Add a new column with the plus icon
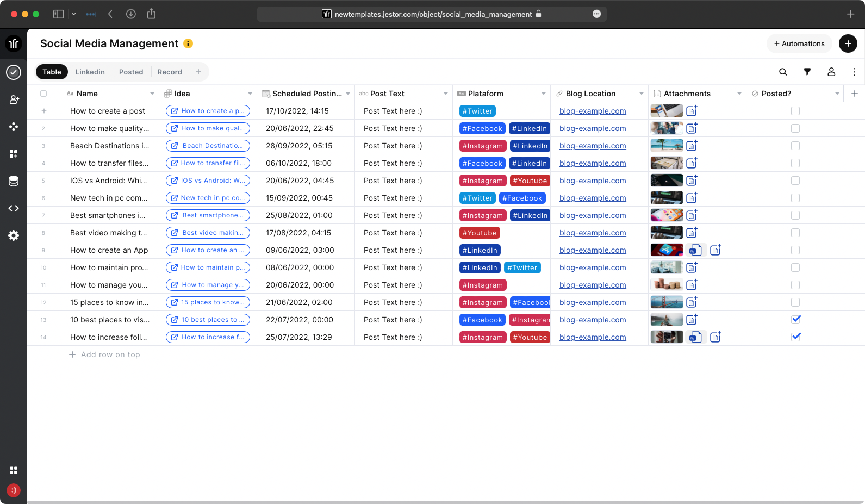 (x=855, y=94)
